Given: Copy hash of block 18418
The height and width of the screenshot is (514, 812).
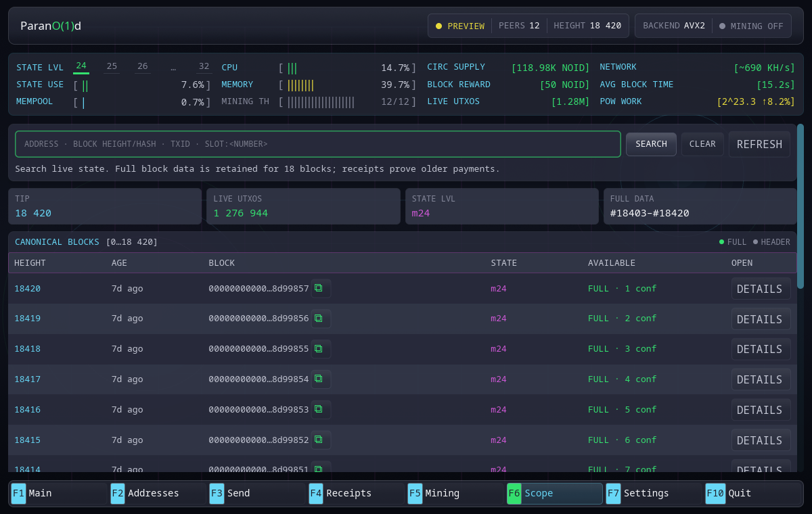Looking at the screenshot, I should (321, 349).
